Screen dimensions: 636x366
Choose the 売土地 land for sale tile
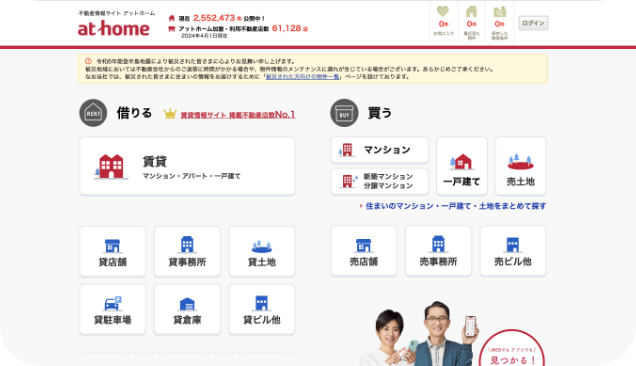(x=520, y=166)
